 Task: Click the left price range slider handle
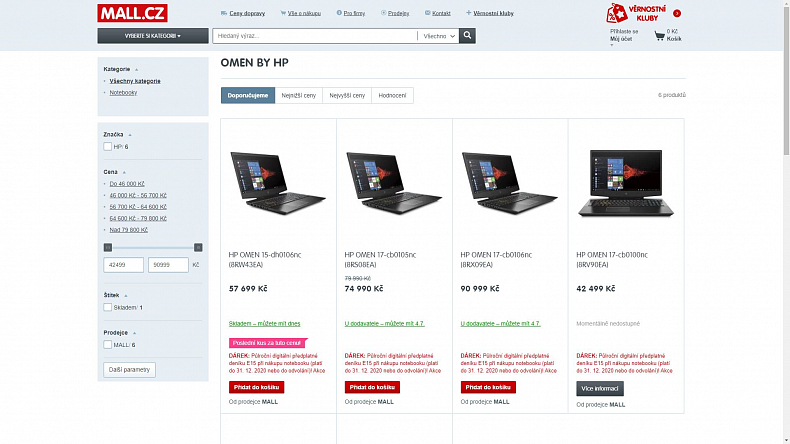point(108,247)
